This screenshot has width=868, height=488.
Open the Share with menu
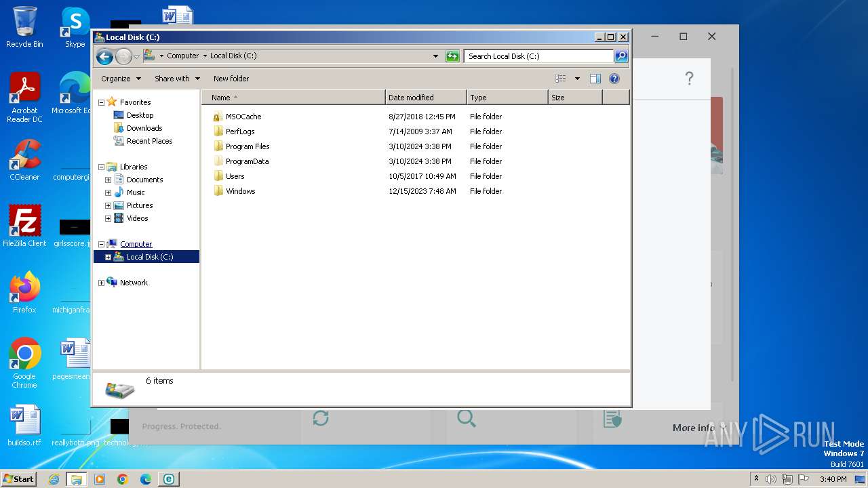[177, 79]
